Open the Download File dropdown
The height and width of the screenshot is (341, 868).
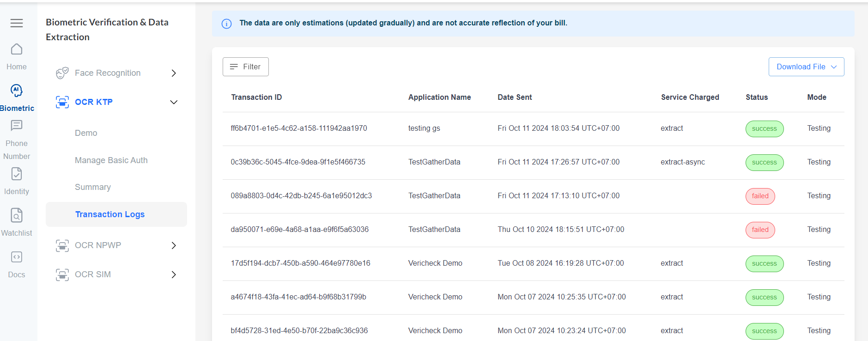806,67
